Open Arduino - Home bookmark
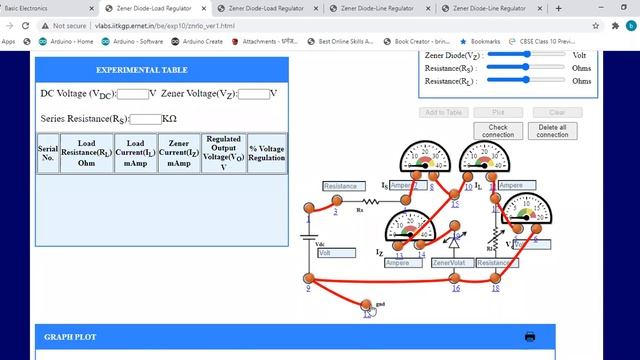 [66, 41]
